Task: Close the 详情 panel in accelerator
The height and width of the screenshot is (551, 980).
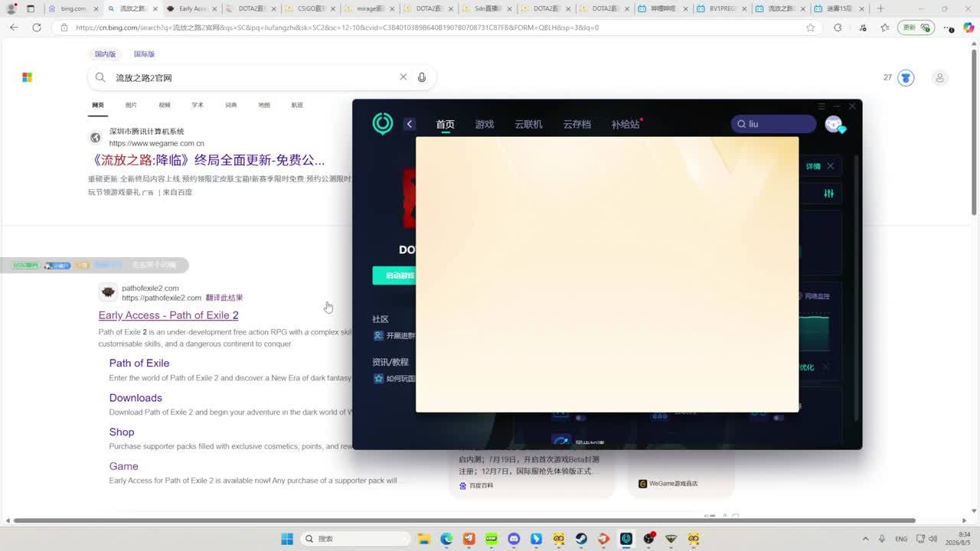Action: (x=831, y=166)
